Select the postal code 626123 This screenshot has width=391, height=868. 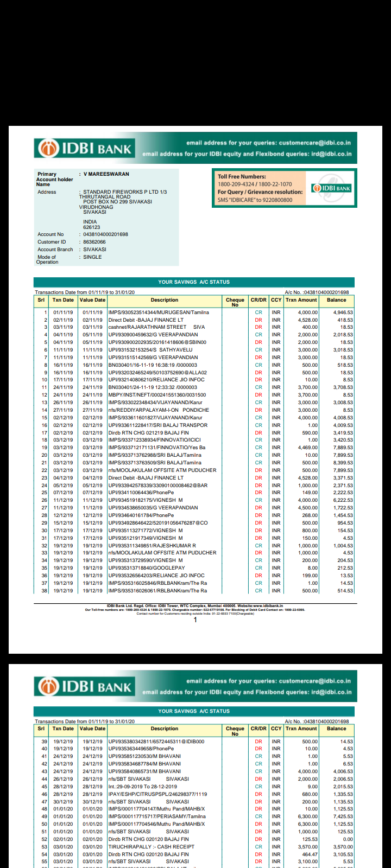click(92, 227)
